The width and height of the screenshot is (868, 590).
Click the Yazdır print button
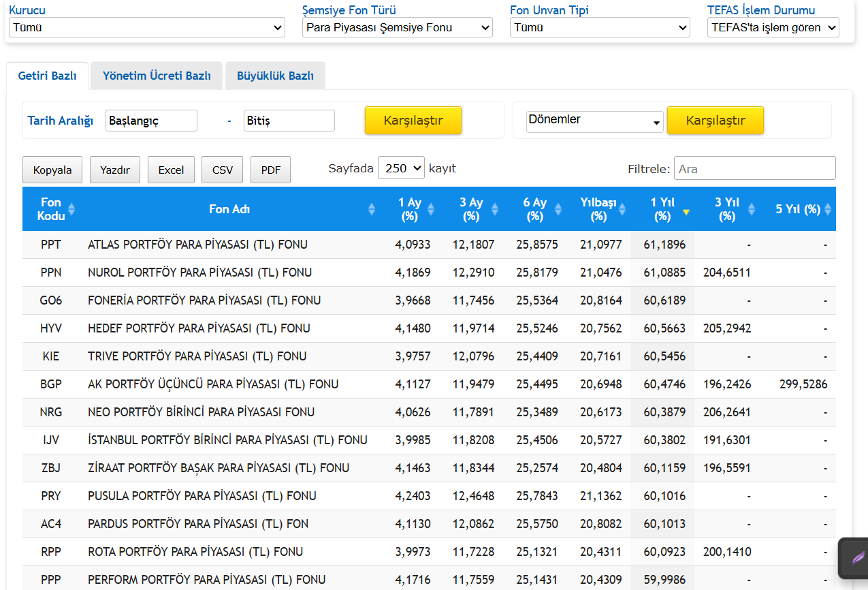click(115, 170)
